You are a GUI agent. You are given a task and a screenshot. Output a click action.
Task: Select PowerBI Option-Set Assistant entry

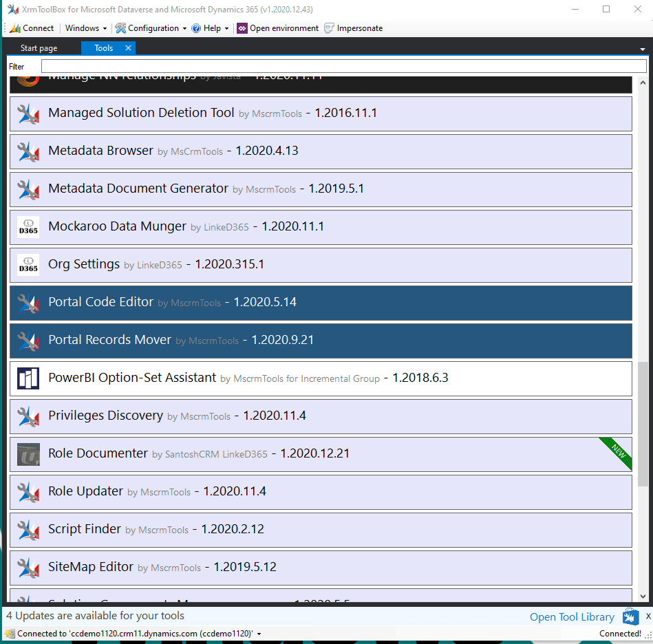(321, 378)
